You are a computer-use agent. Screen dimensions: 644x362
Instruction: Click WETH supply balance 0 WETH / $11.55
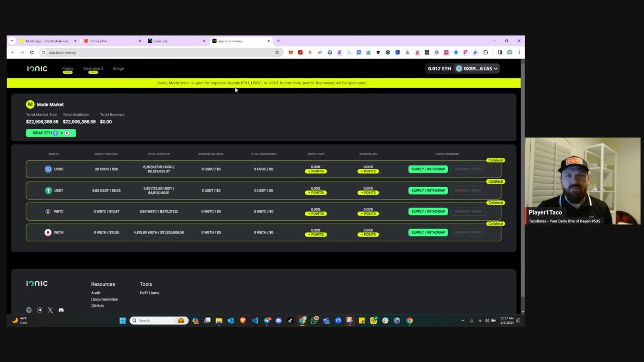pos(106,233)
